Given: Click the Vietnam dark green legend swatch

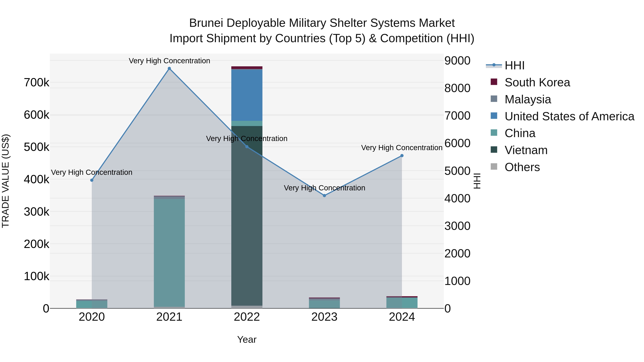Looking at the screenshot, I should click(494, 149).
